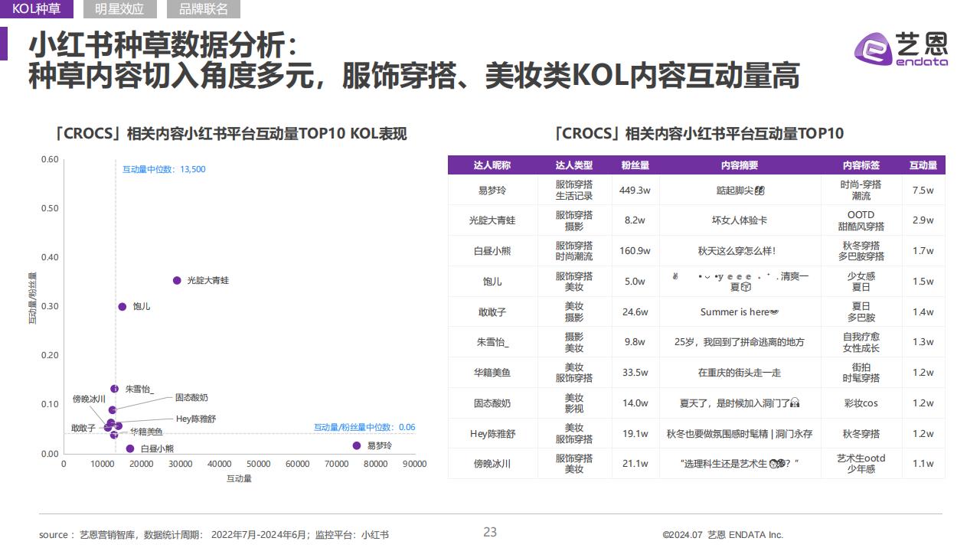This screenshot has height=551, width=980.
Task: Click the 内容标签 column header
Action: point(861,165)
